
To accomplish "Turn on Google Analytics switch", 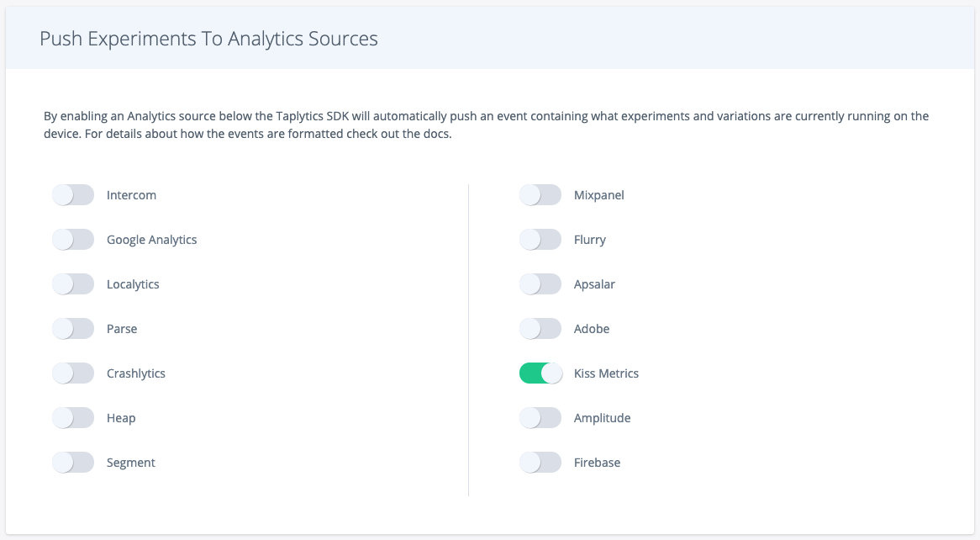I will coord(73,239).
